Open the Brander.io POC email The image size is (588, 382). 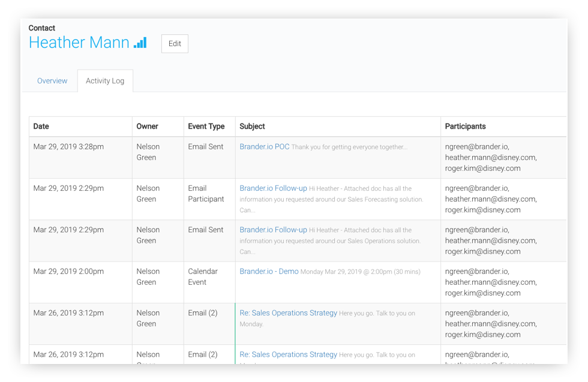coord(265,146)
